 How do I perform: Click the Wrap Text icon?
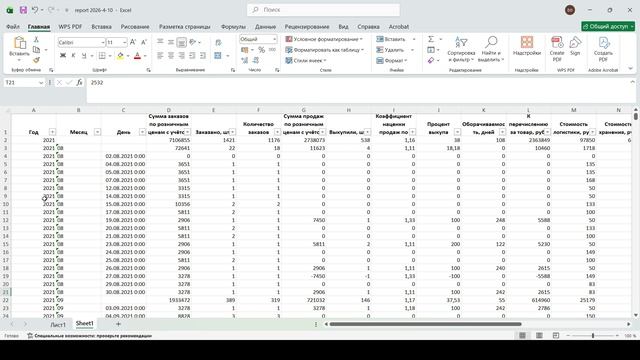point(218,42)
